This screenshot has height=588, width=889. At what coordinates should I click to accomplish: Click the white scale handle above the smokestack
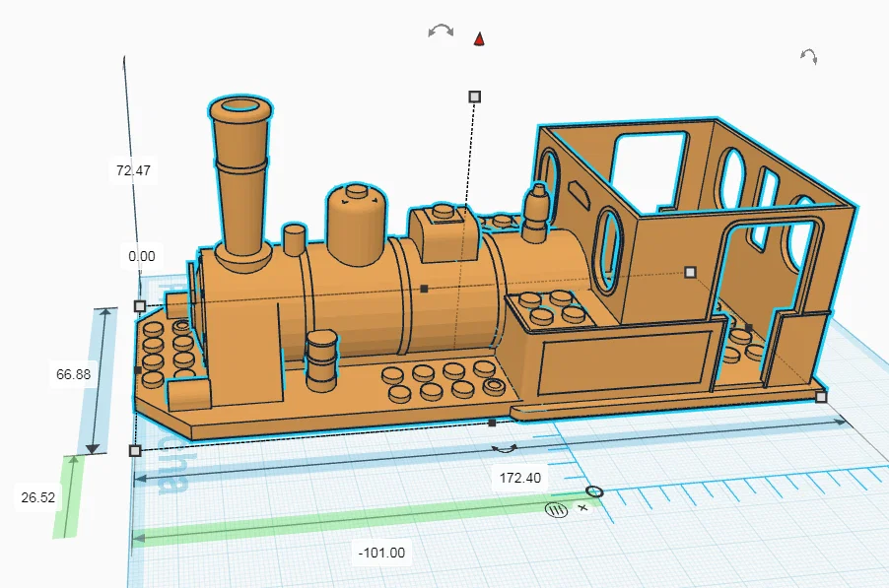[474, 97]
